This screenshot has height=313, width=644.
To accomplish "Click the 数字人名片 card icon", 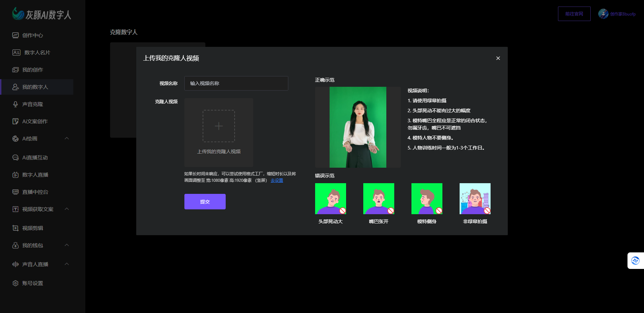I will tap(16, 52).
